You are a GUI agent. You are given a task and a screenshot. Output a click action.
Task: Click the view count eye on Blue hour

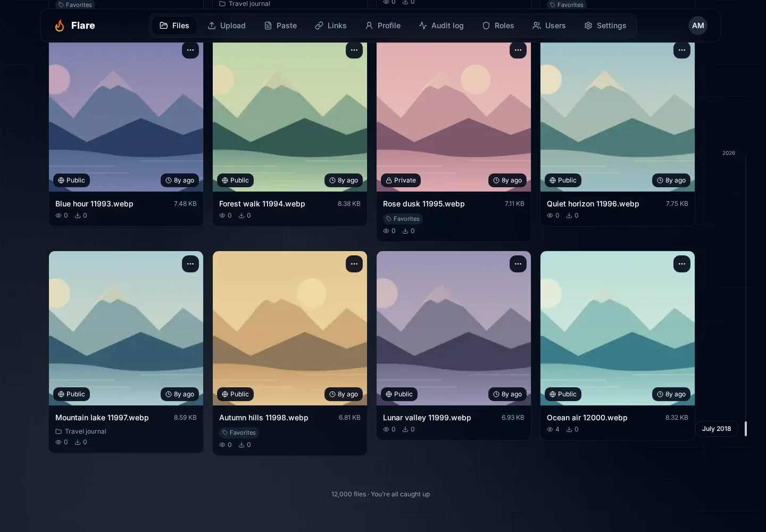59,215
